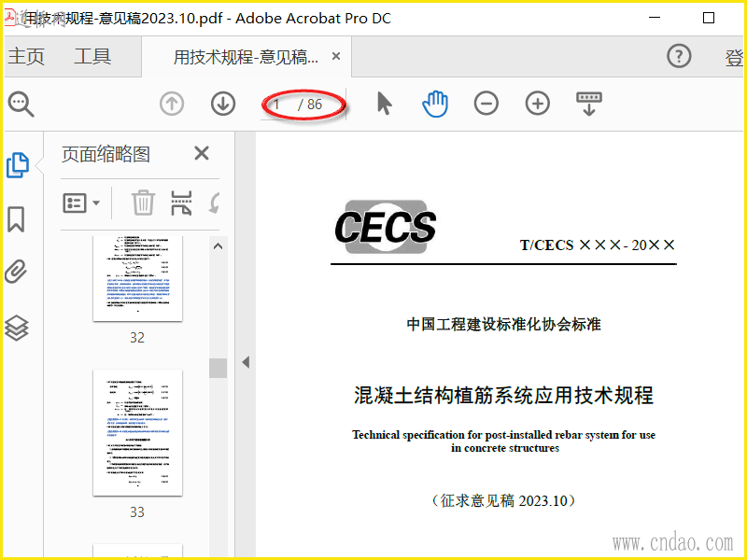The height and width of the screenshot is (560, 747).
Task: Open the attachments paperclip pane
Action: [x=16, y=272]
